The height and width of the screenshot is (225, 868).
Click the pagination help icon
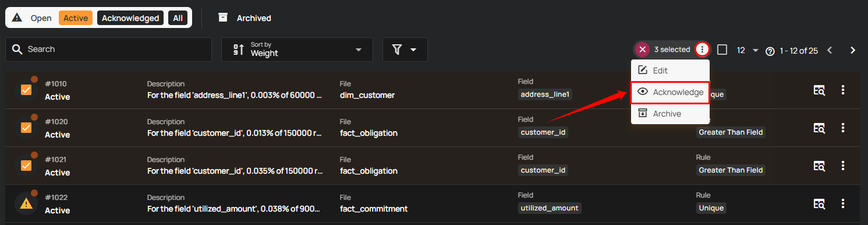click(770, 51)
